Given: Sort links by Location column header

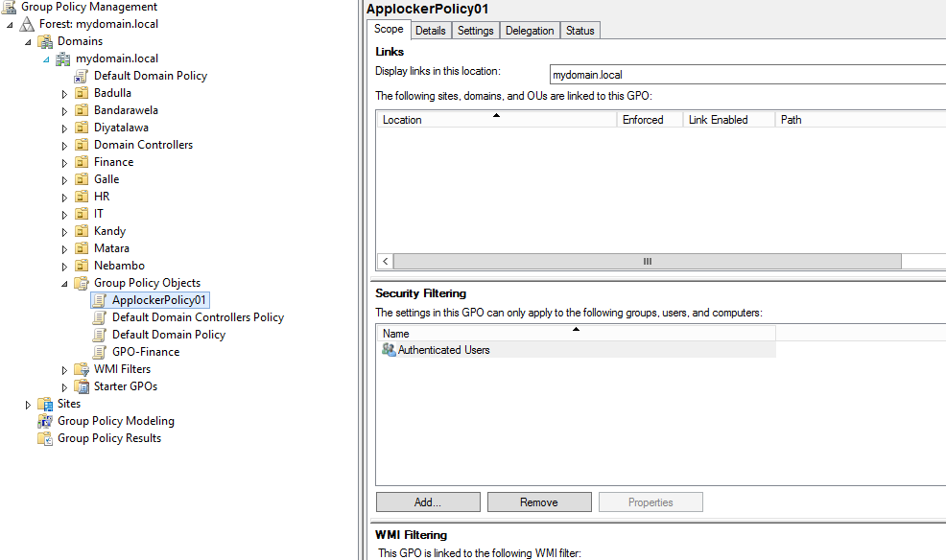Looking at the screenshot, I should 497,119.
